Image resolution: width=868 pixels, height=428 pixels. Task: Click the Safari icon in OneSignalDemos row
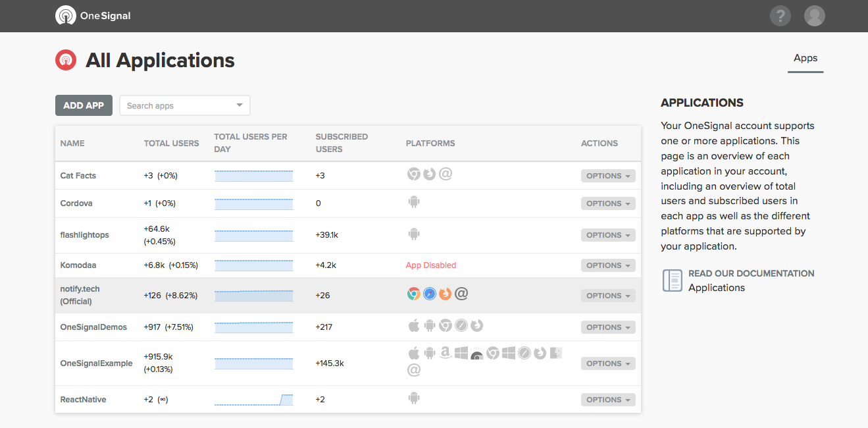[x=461, y=325]
